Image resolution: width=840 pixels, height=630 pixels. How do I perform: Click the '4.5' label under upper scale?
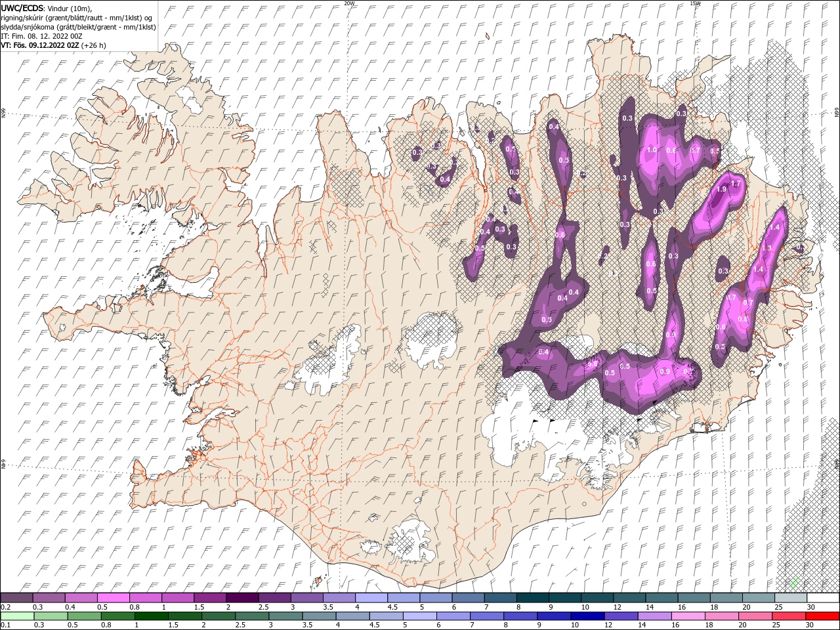pos(392,607)
